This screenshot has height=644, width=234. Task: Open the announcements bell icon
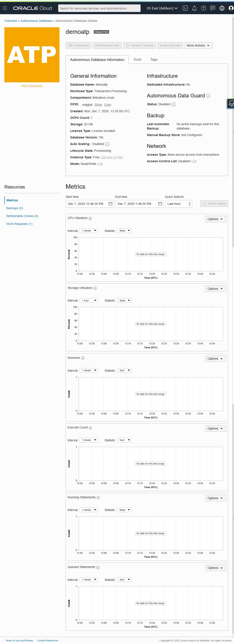(x=194, y=8)
